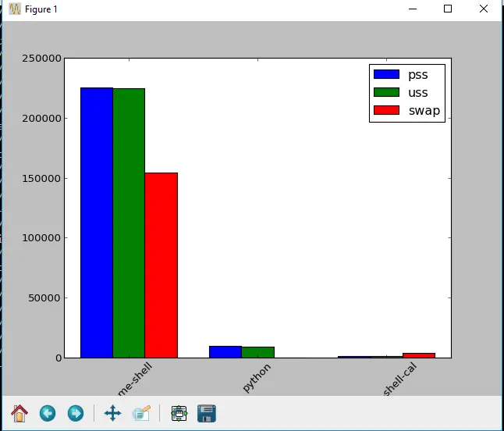The height and width of the screenshot is (431, 504).
Task: Click the green uss legend swatch
Action: pyautogui.click(x=386, y=93)
